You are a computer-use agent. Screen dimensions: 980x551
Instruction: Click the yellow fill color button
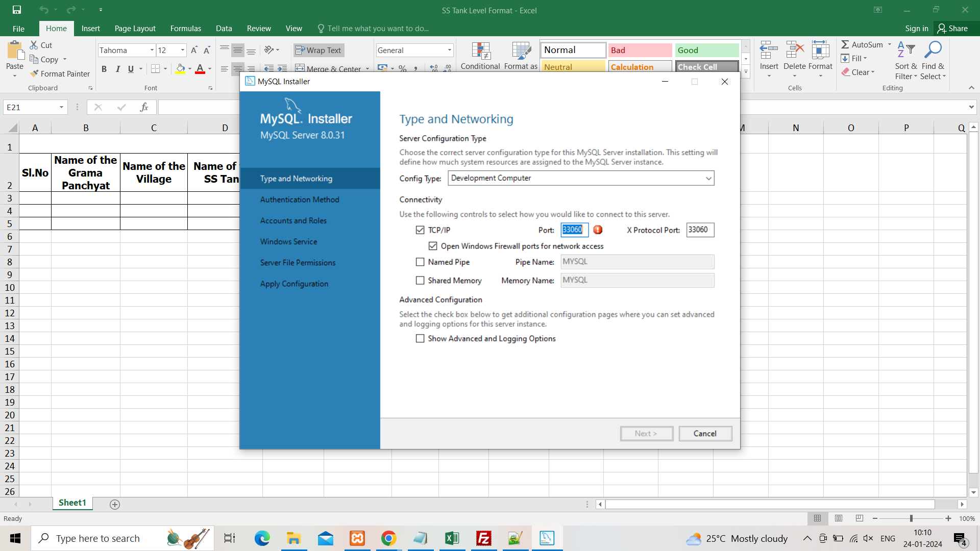(x=180, y=69)
